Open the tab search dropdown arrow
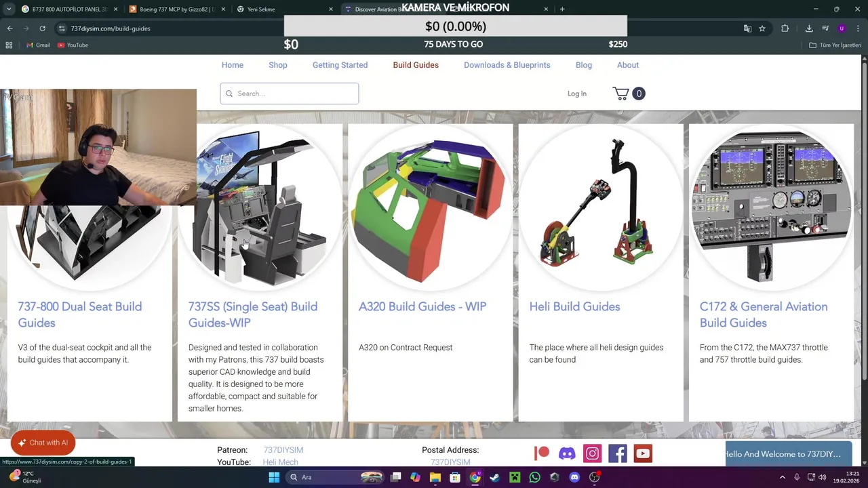868x488 pixels. point(8,9)
